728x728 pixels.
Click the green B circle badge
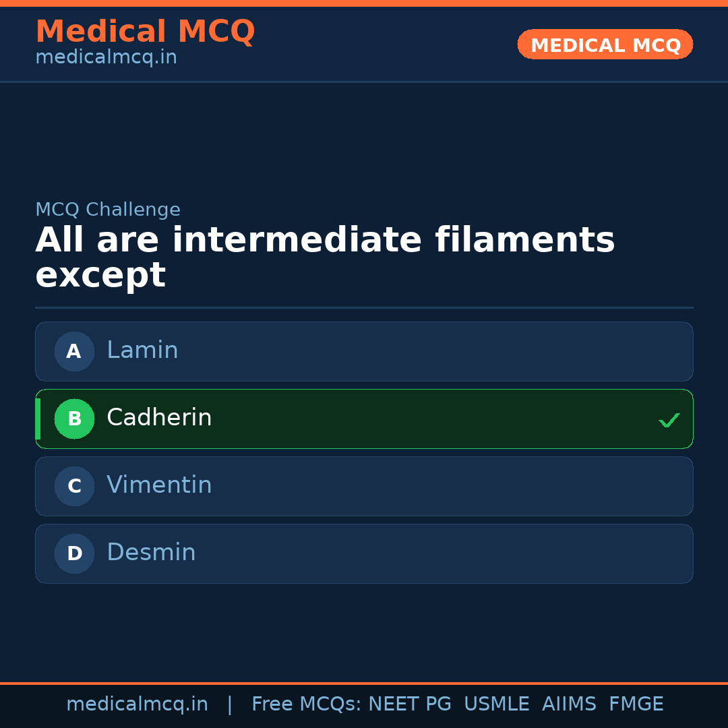[x=74, y=419]
